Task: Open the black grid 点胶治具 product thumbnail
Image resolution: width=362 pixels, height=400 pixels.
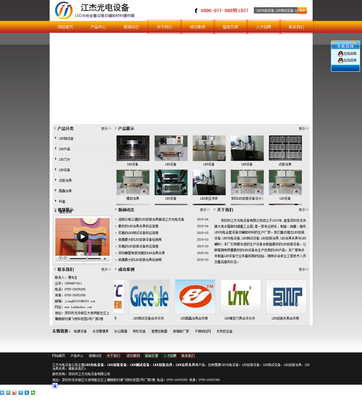Action: pos(285,148)
